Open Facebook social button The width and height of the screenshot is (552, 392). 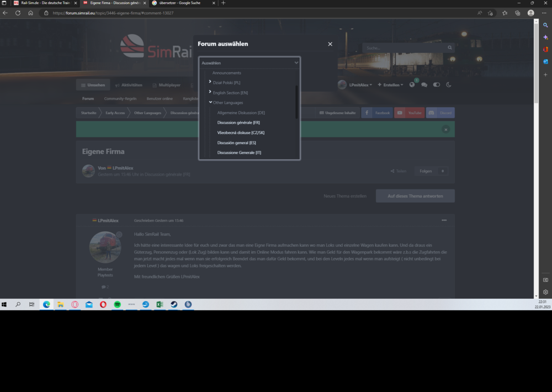pyautogui.click(x=377, y=113)
